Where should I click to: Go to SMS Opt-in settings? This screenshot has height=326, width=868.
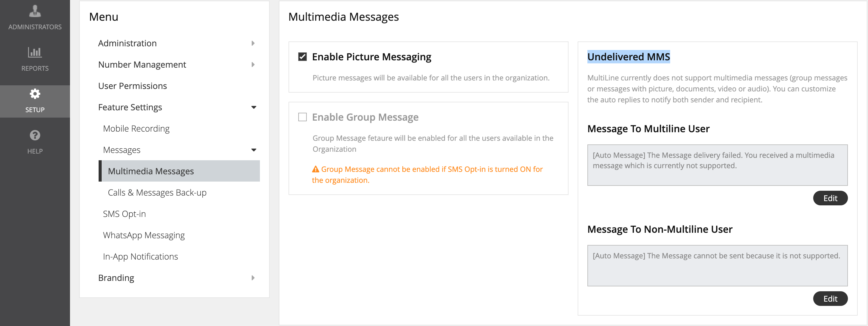point(124,214)
